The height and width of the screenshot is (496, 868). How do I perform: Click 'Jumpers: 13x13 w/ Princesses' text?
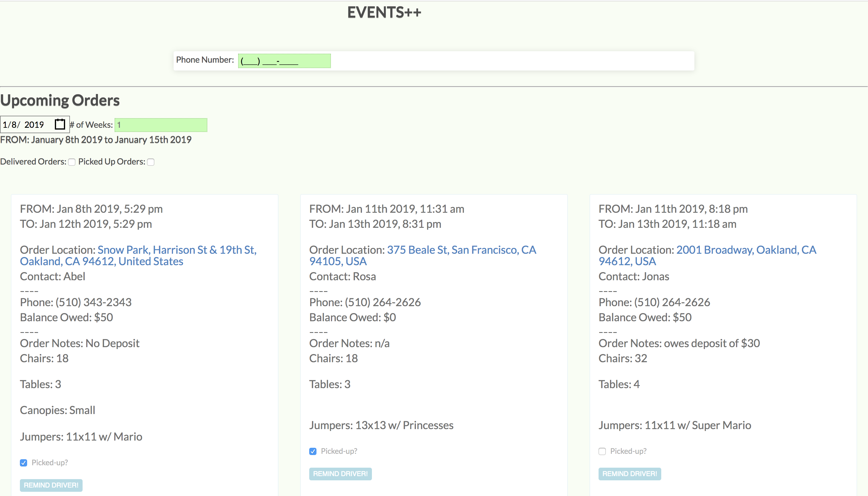(x=381, y=425)
